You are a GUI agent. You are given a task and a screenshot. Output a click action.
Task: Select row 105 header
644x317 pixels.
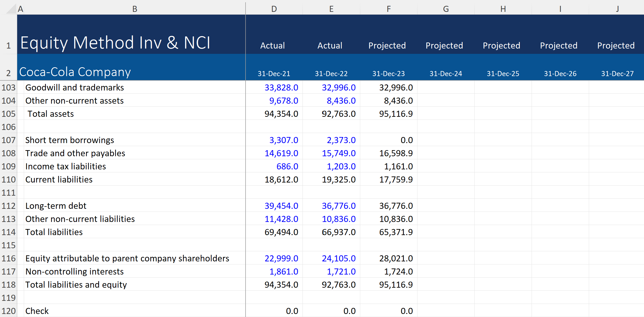pos(8,114)
